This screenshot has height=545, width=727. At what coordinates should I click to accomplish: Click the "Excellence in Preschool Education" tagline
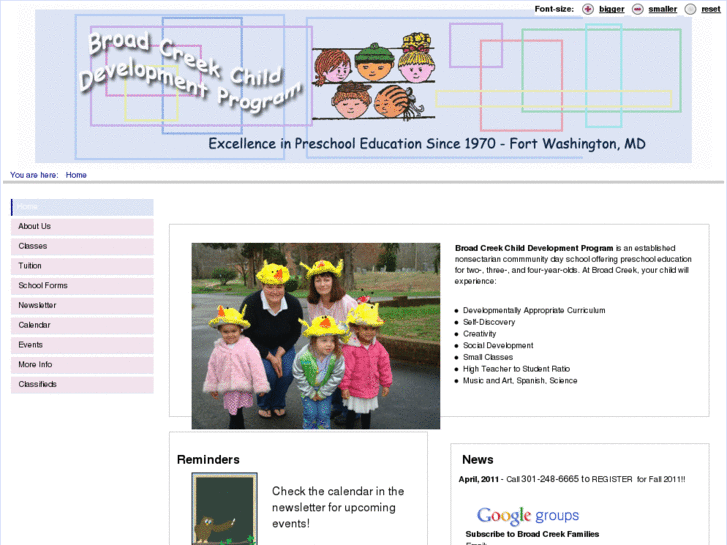[427, 144]
